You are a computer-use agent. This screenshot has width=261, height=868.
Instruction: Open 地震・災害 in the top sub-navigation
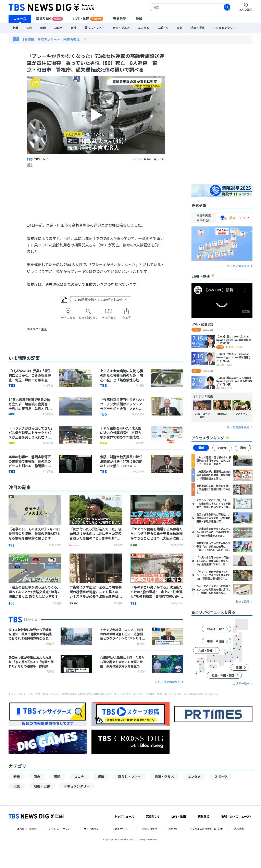pyautogui.click(x=197, y=28)
